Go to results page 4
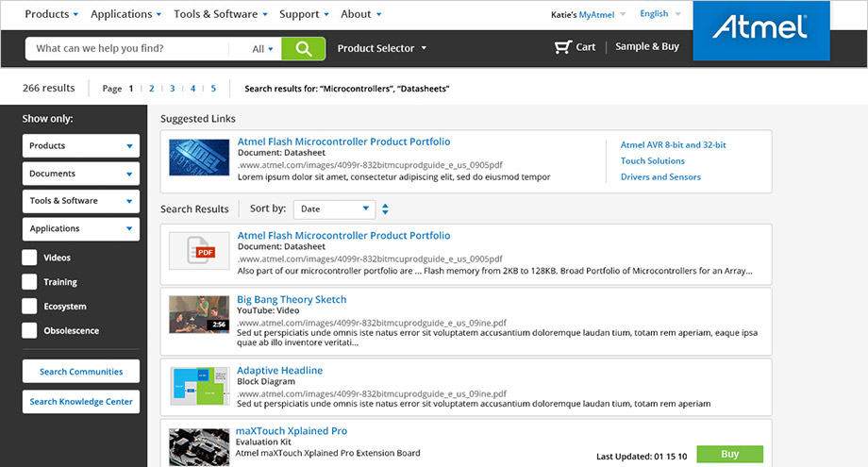Viewport: 868px width, 467px height. (192, 89)
